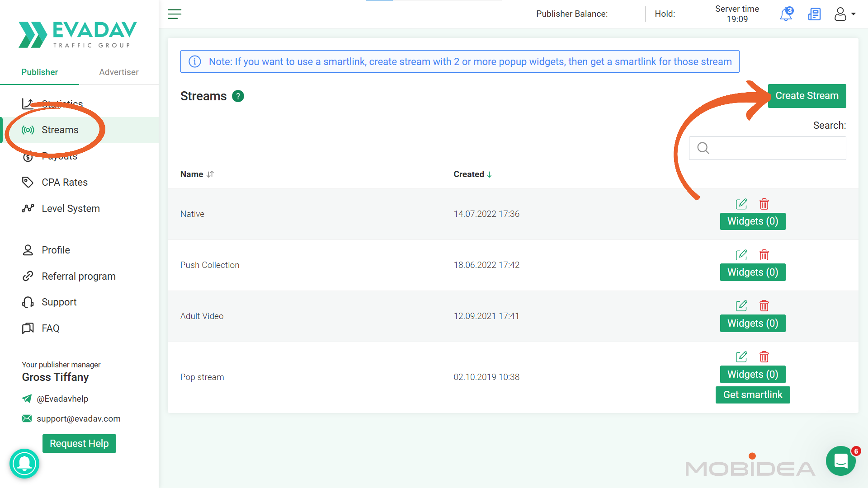This screenshot has height=488, width=868.
Task: Open Streams in sidebar
Action: (80, 130)
